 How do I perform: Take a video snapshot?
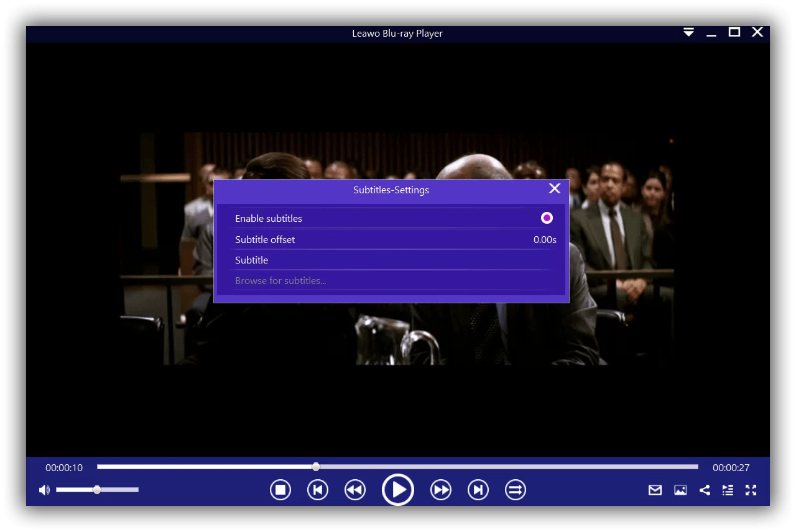click(x=680, y=490)
